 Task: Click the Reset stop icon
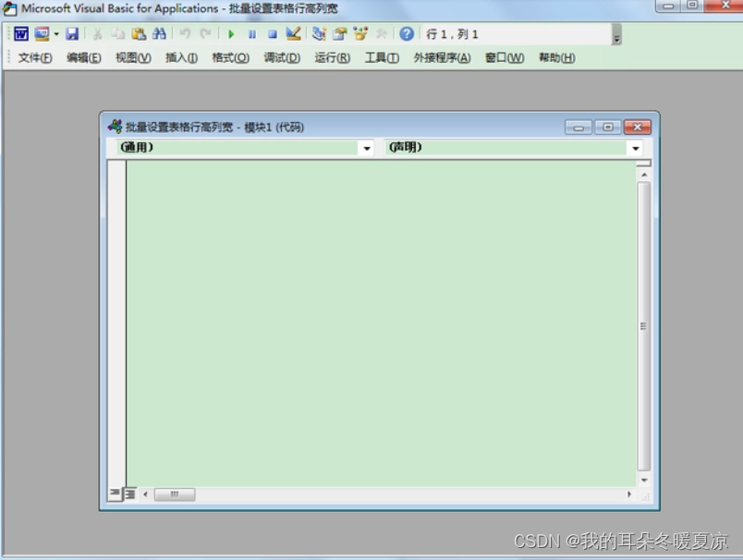pos(273,34)
